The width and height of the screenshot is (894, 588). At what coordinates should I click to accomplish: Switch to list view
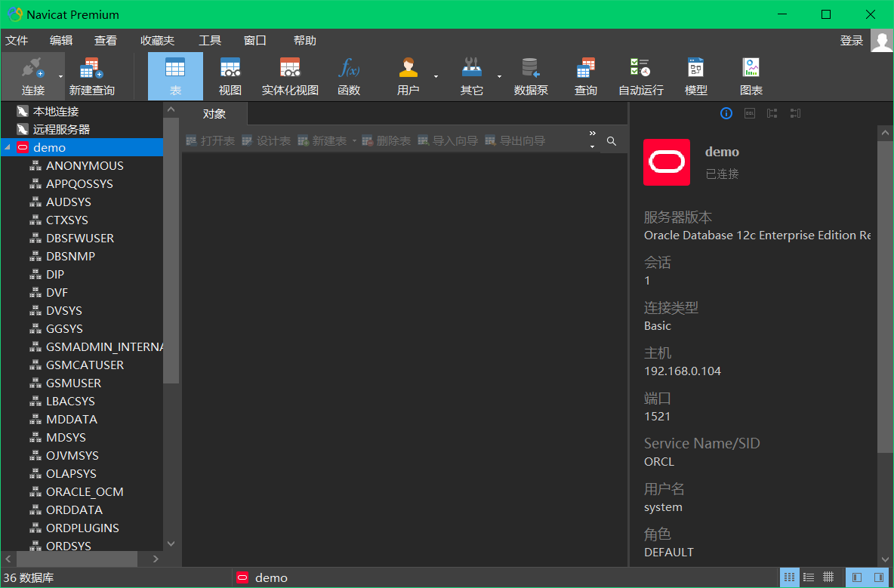tap(809, 577)
